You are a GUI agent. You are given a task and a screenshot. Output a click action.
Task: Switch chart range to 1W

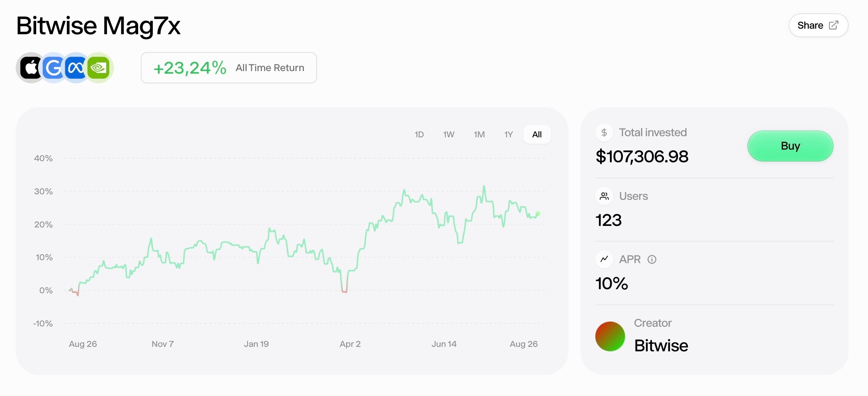[x=449, y=134]
